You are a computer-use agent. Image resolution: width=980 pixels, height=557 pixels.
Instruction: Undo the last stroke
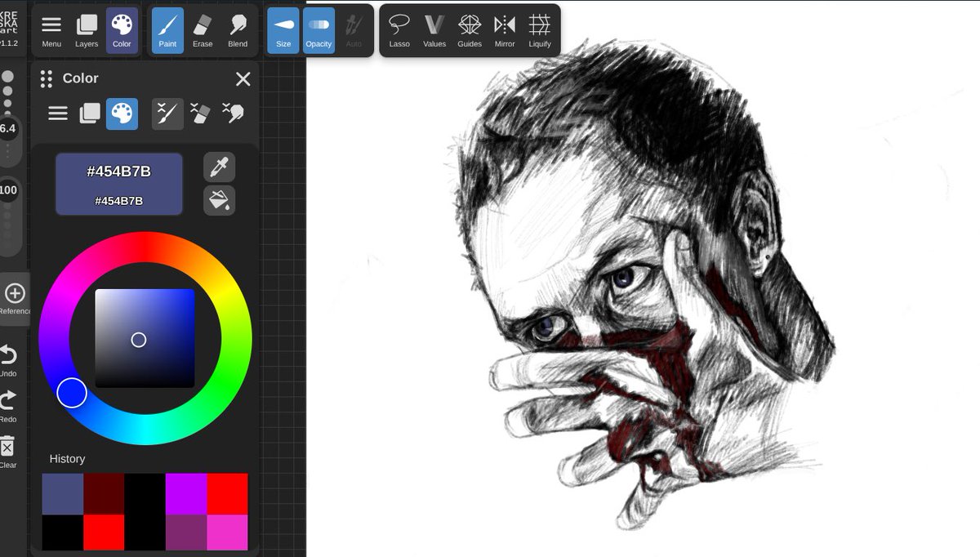point(8,360)
